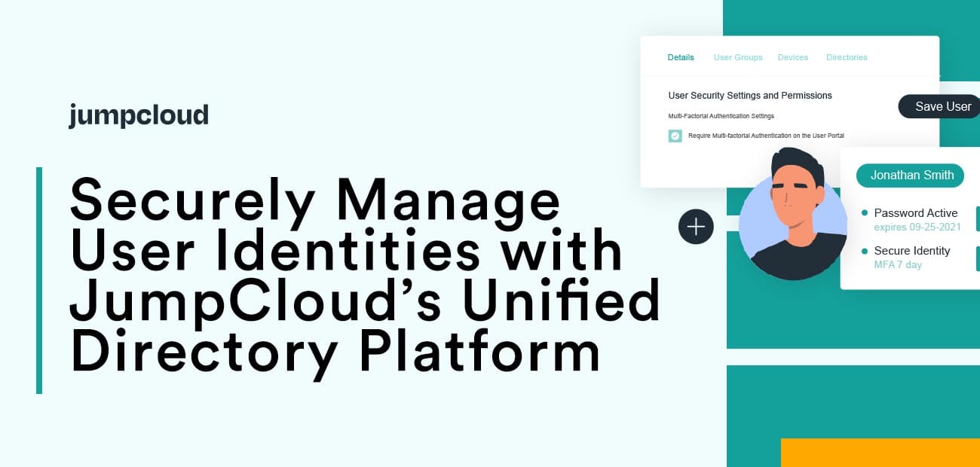Image resolution: width=980 pixels, height=467 pixels.
Task: Expand the Password Active status entry
Action: 915,213
